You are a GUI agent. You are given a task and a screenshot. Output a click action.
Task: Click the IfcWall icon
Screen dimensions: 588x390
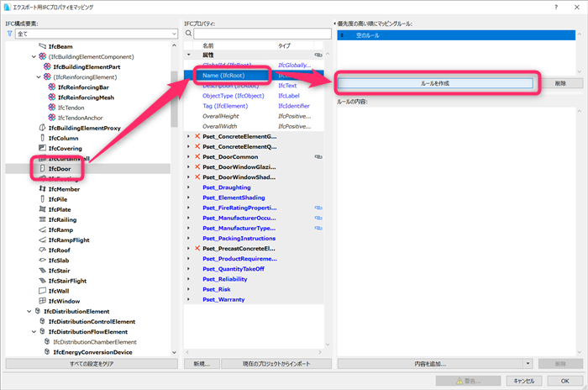pyautogui.click(x=42, y=291)
